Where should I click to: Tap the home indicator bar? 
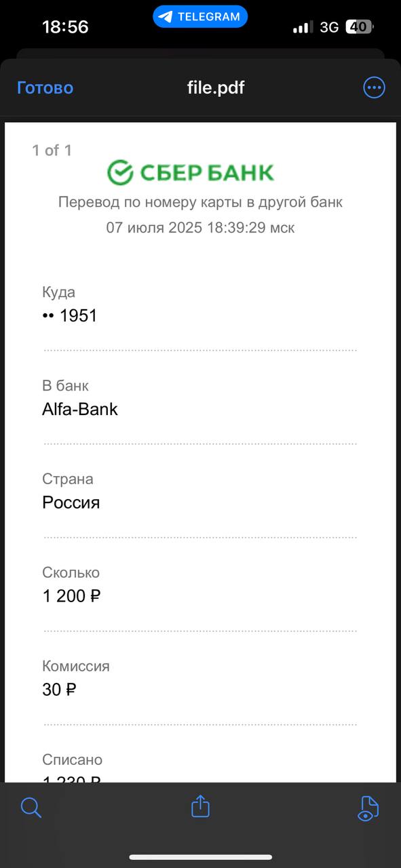201,857
